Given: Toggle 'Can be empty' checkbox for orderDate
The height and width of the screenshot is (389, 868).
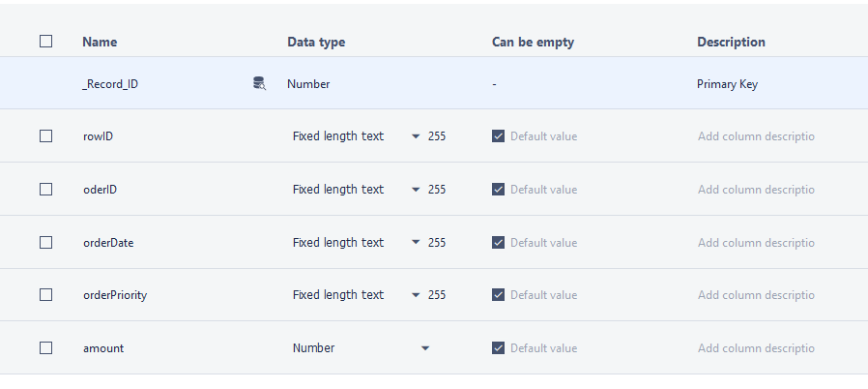Looking at the screenshot, I should (498, 243).
